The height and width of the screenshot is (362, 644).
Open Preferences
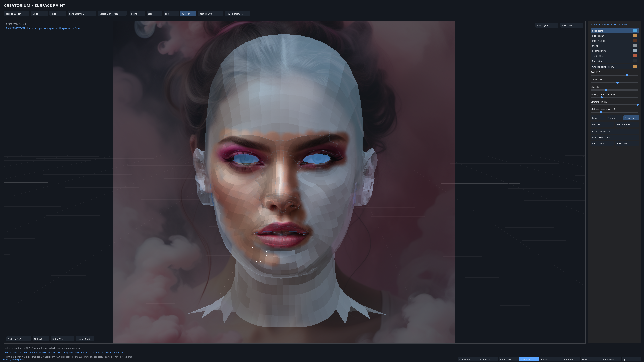click(611, 359)
